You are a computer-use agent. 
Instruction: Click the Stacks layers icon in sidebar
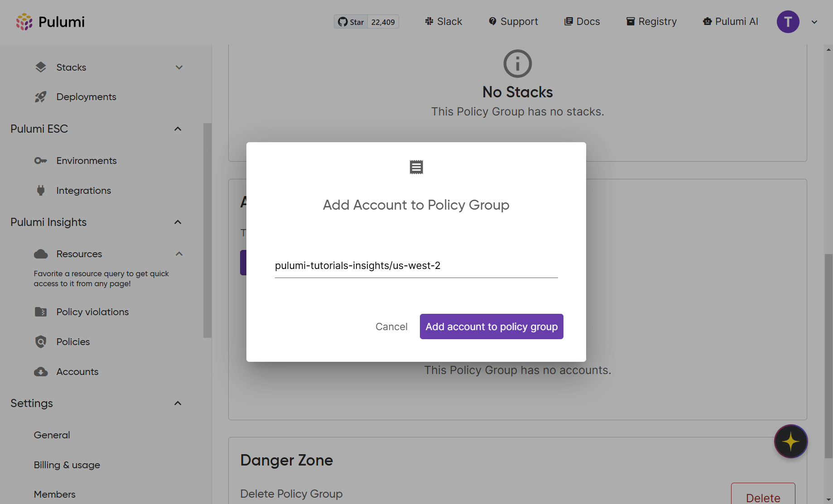pos(41,67)
